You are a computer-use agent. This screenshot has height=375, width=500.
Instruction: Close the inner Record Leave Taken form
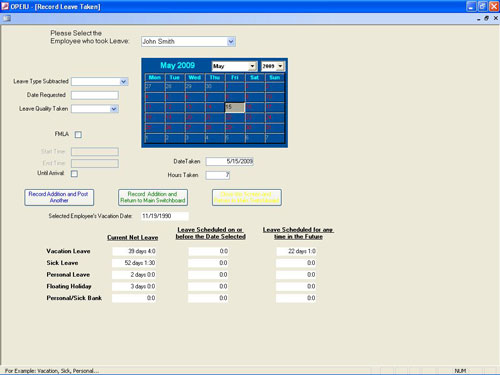[x=496, y=19]
